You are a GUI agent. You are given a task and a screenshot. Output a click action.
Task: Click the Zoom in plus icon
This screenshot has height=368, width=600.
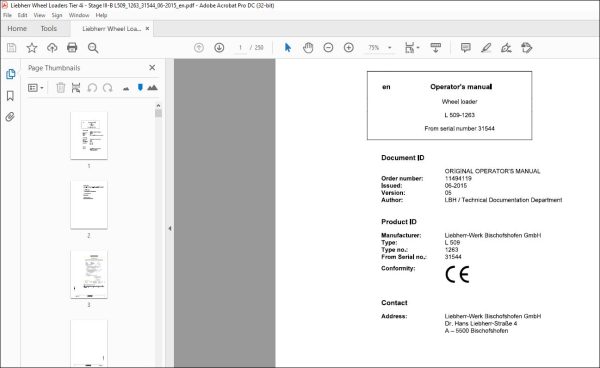[349, 47]
